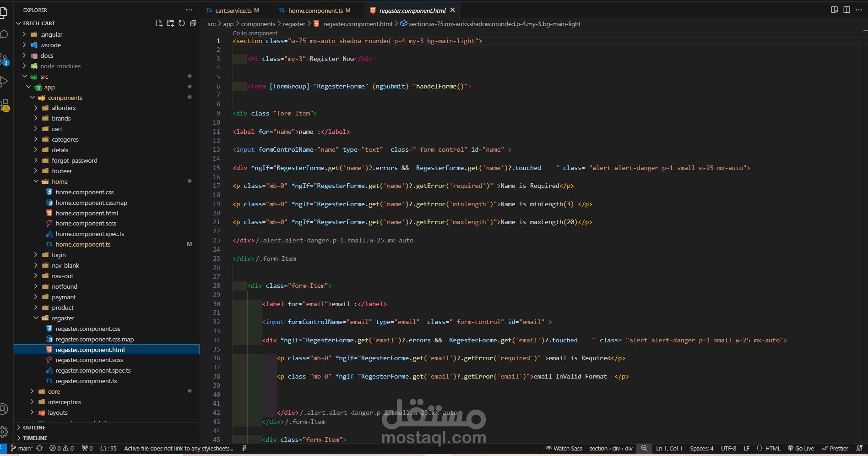868x456 pixels.
Task: Expand the interceptors folder
Action: click(107, 402)
